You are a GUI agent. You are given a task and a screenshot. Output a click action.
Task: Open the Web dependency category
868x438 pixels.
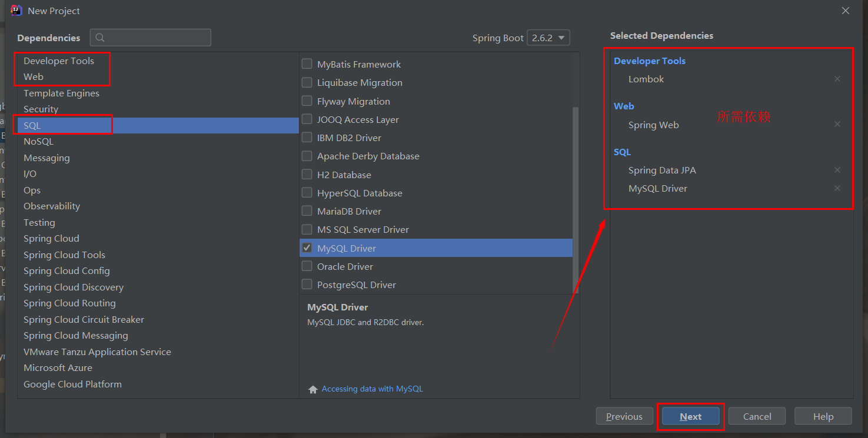(158, 76)
